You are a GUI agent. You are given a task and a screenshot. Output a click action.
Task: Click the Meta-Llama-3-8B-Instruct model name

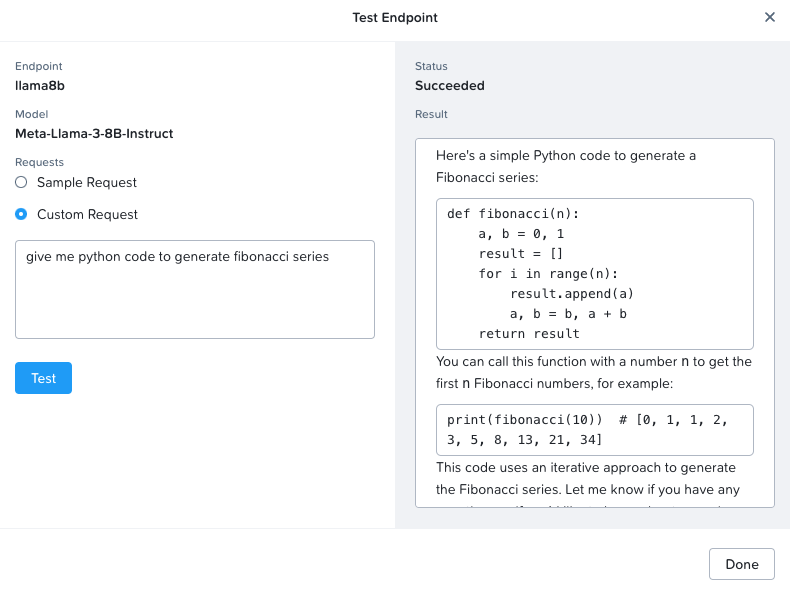(x=94, y=133)
